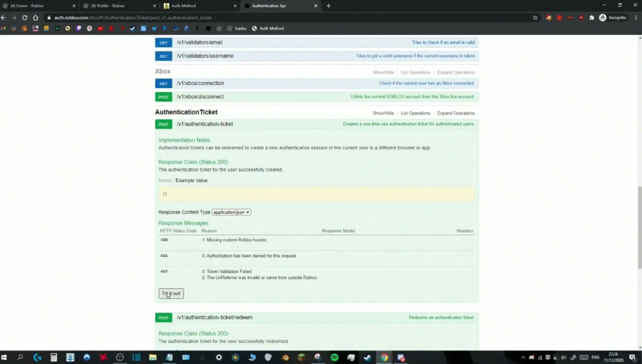Open the Chrome extensions puzzle icon
642x364 pixels.
tap(592, 18)
